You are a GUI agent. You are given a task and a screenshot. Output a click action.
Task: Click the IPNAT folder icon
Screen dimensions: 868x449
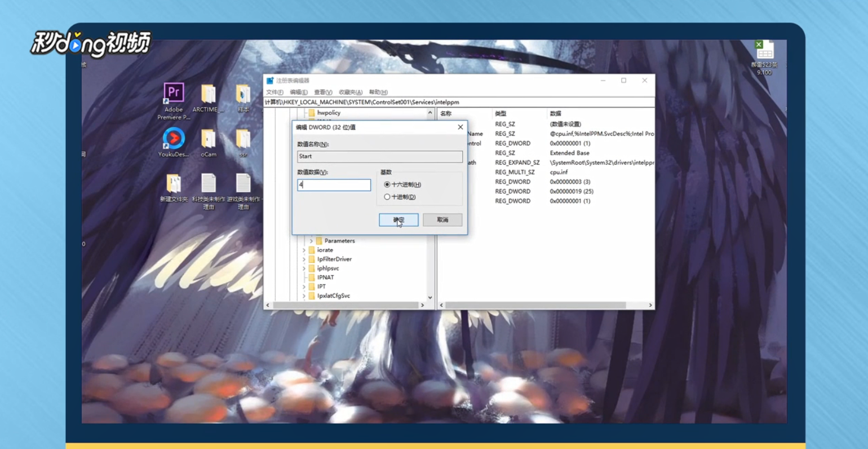(x=312, y=278)
